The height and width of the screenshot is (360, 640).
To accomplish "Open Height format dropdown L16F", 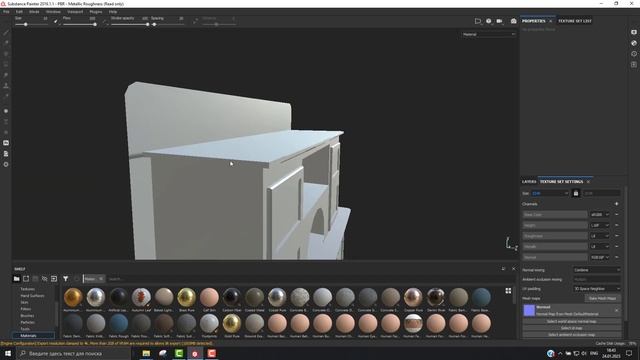I will coord(600,225).
